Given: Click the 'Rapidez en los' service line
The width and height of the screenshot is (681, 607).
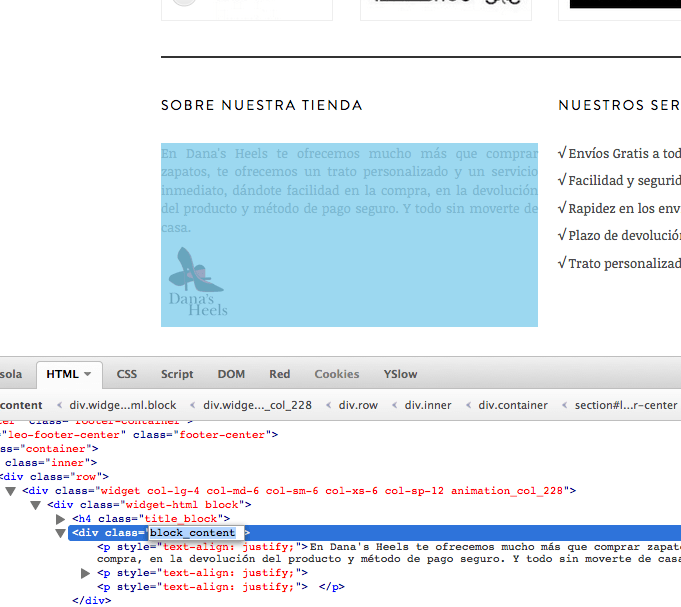Looking at the screenshot, I should [619, 208].
